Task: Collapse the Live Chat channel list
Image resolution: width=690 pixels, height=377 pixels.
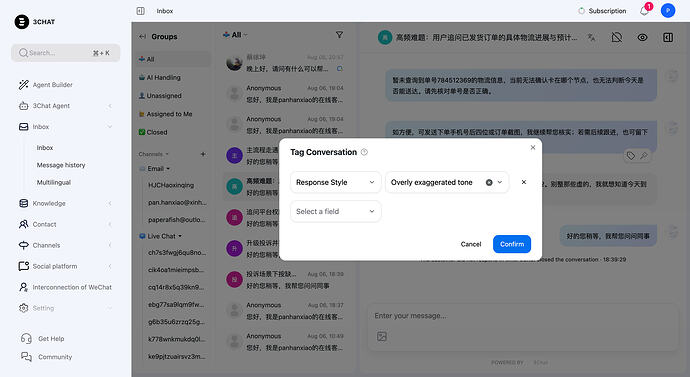Action: pos(180,236)
